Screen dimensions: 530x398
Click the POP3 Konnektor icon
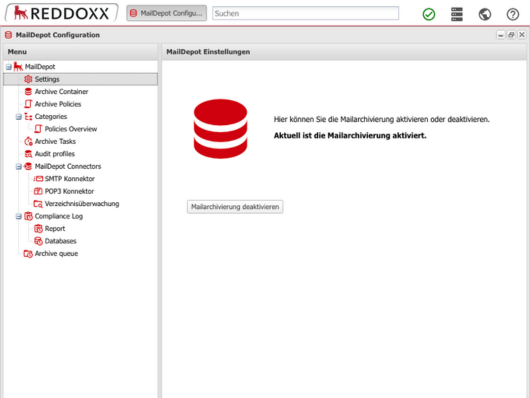[x=38, y=191]
